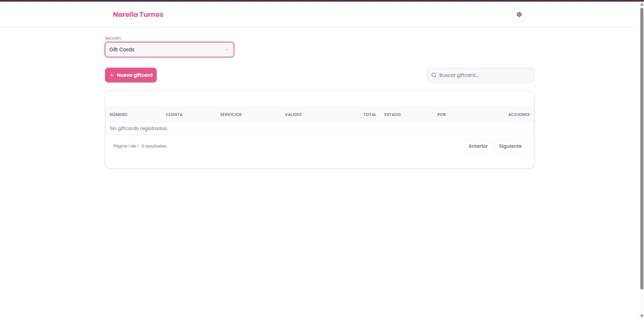Open the Sección dropdown showing Gift Cards

point(169,49)
